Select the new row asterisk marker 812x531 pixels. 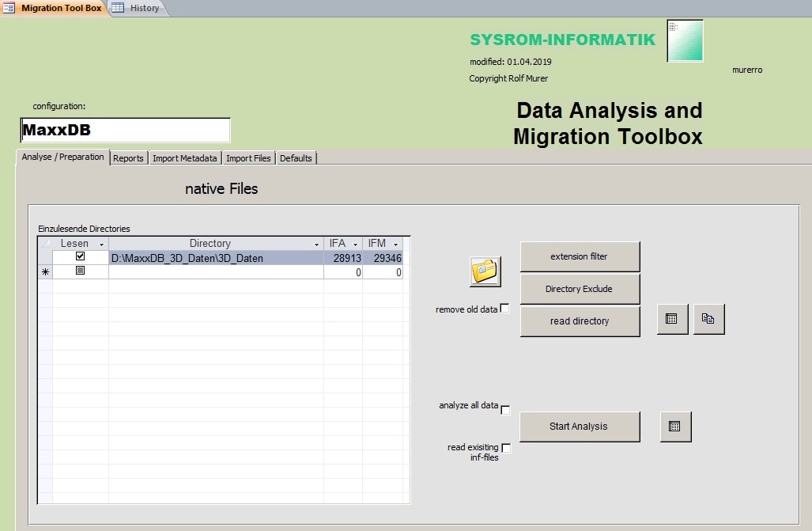point(45,272)
